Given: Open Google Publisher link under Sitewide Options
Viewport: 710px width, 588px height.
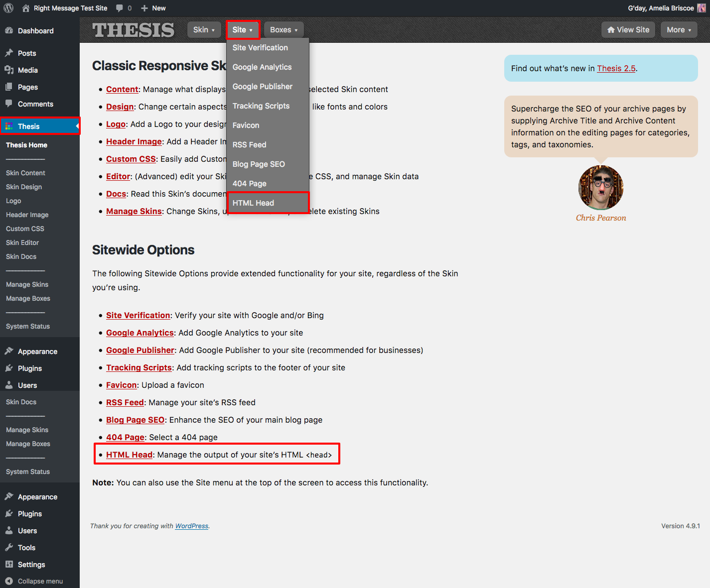Looking at the screenshot, I should click(x=141, y=350).
